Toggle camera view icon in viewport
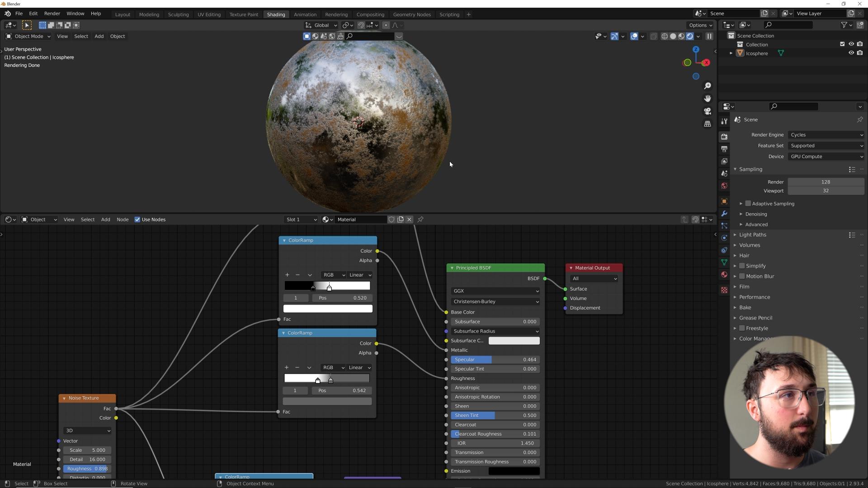The width and height of the screenshot is (868, 488). [x=708, y=111]
